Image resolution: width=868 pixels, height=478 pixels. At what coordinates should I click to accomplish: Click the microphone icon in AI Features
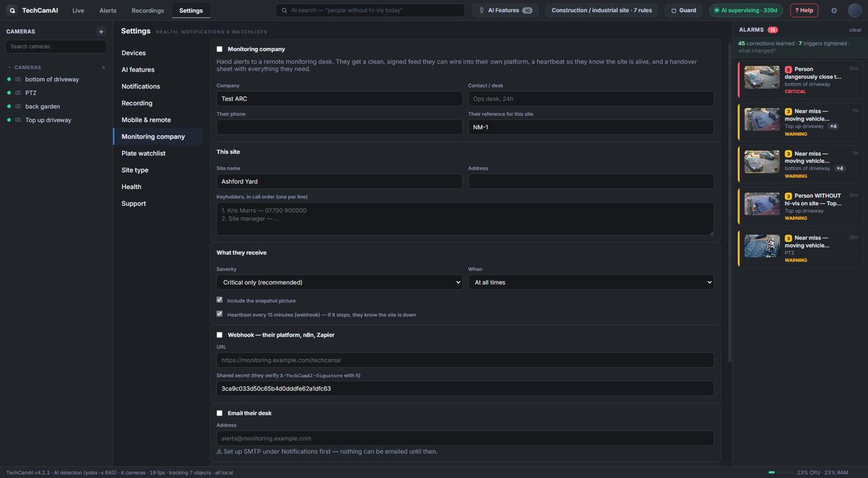click(482, 11)
